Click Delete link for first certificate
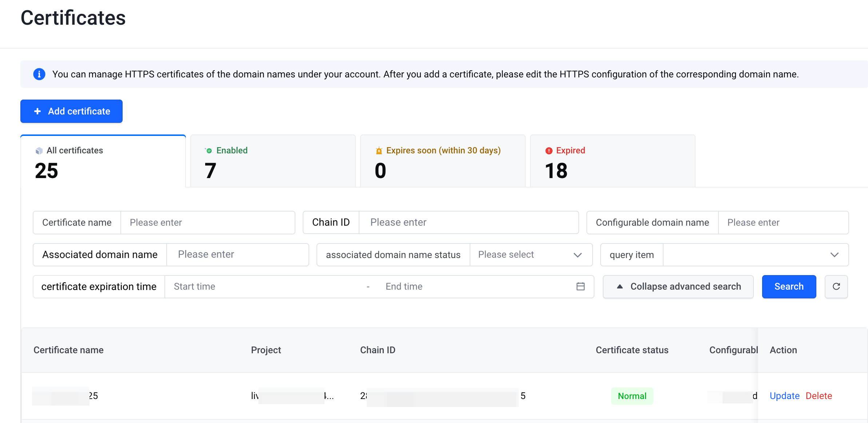Viewport: 868px width, 423px height. (x=819, y=396)
